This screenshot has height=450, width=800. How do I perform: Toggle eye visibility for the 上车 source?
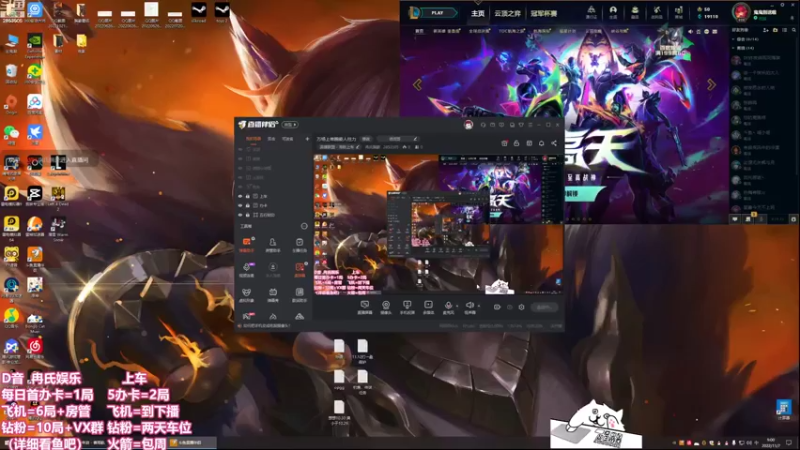[x=240, y=196]
